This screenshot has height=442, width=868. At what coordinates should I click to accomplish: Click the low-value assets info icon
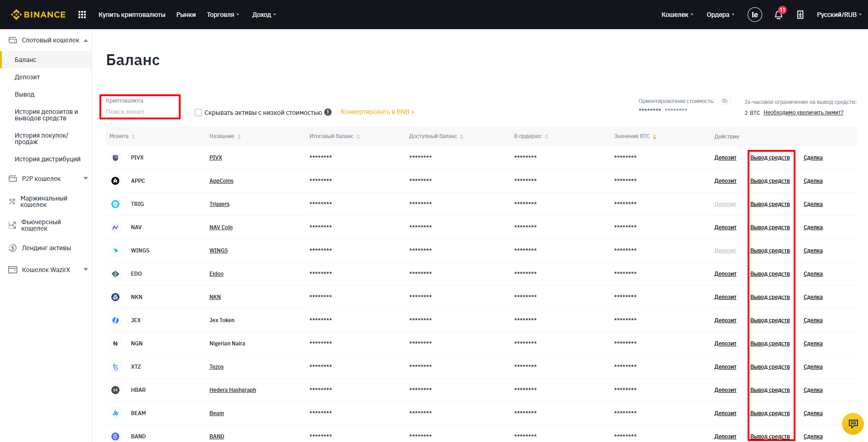point(328,112)
